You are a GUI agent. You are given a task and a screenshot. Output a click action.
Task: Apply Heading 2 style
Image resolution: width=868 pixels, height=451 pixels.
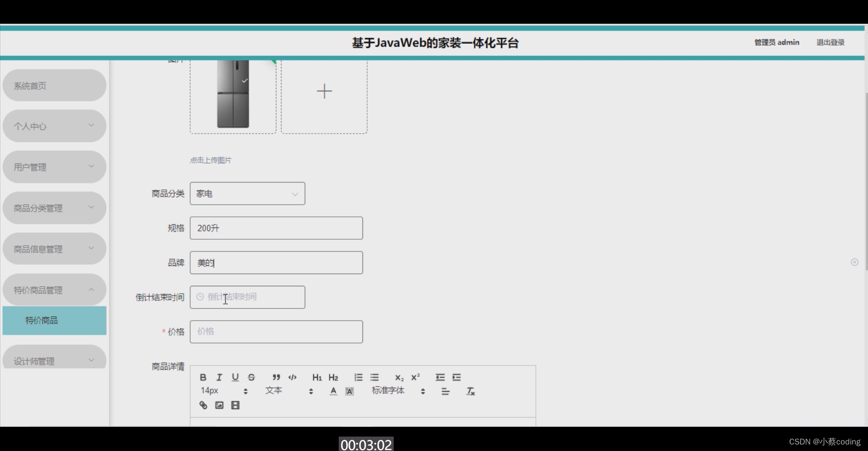coord(333,377)
